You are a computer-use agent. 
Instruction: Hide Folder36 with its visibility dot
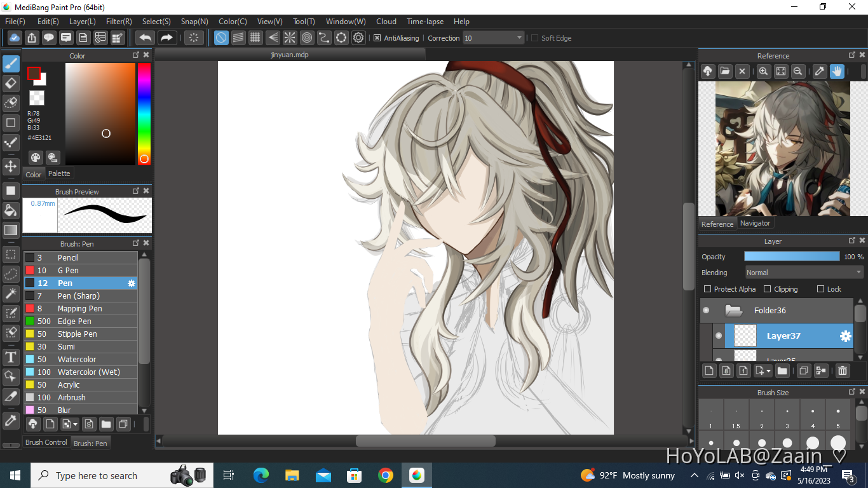click(x=706, y=311)
